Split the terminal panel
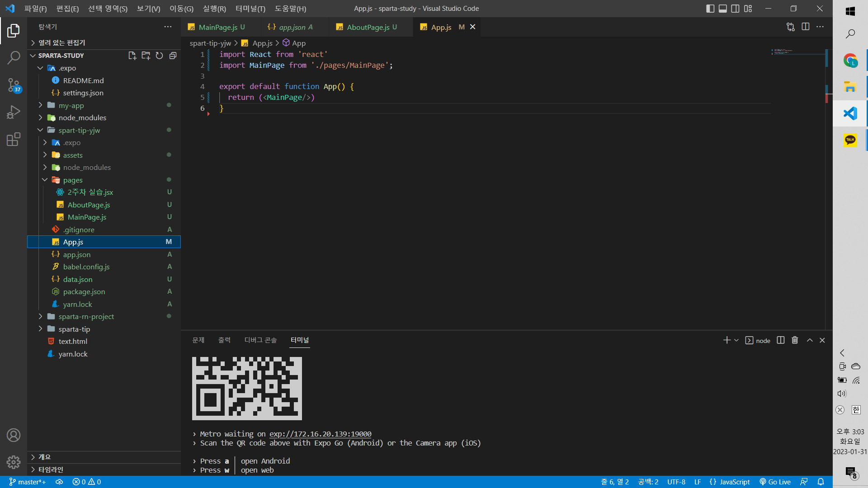Image resolution: width=868 pixels, height=488 pixels. coord(780,340)
